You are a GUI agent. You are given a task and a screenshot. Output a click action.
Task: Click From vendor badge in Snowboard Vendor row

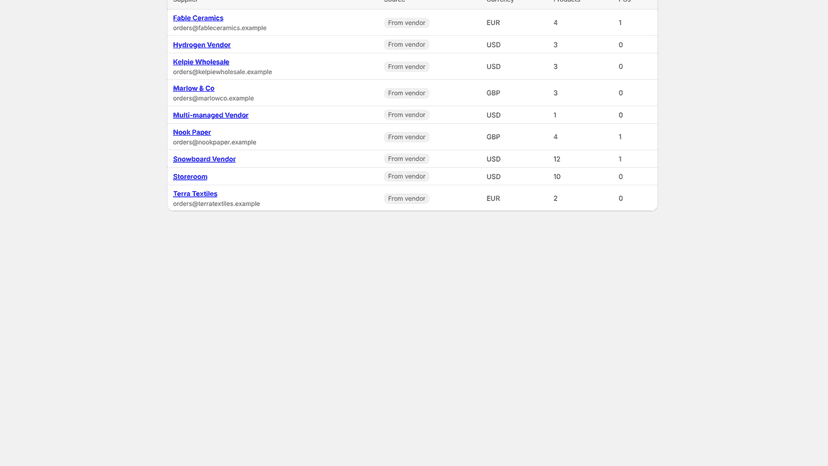point(406,159)
